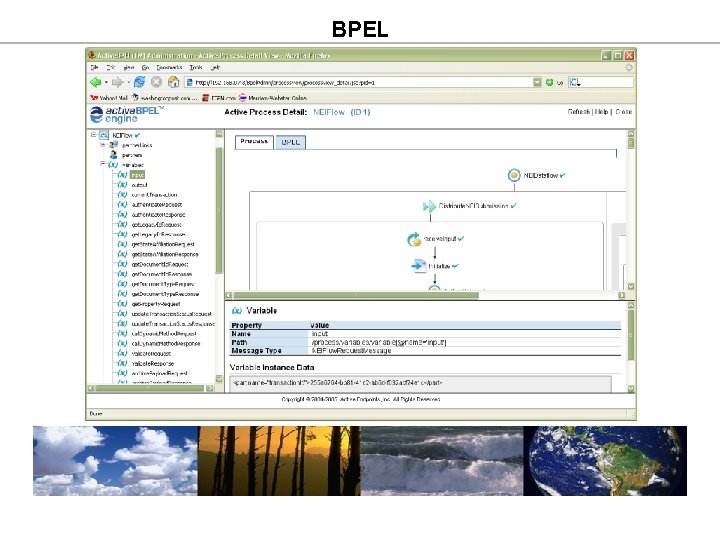Click the partnerLinks tree icon

click(x=113, y=145)
